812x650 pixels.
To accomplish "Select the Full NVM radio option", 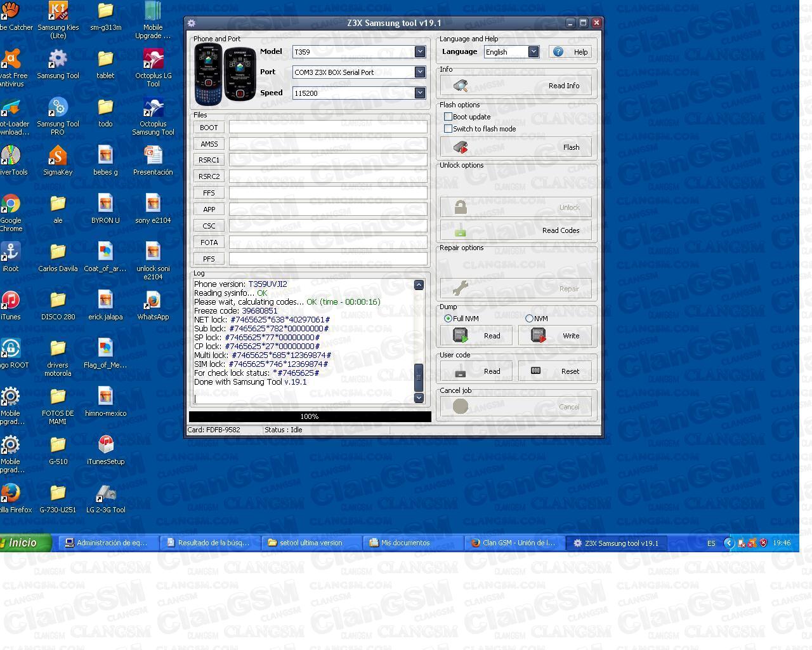I will [x=449, y=319].
